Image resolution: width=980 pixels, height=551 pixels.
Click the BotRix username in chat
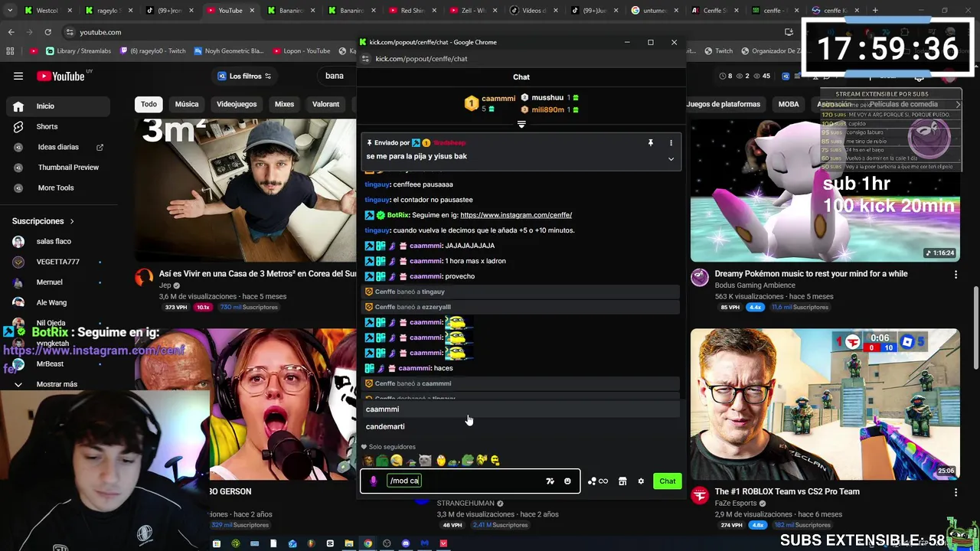pos(398,215)
